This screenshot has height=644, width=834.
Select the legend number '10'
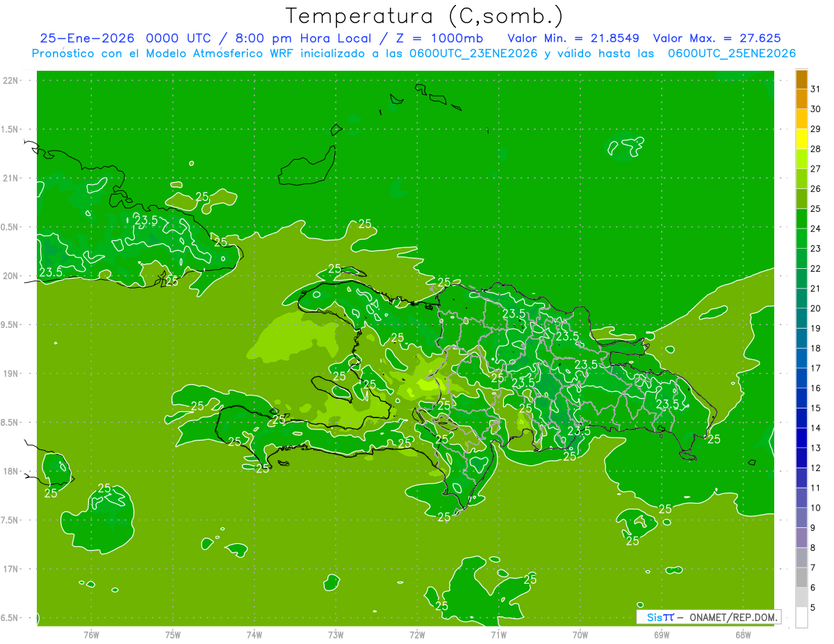click(x=815, y=508)
